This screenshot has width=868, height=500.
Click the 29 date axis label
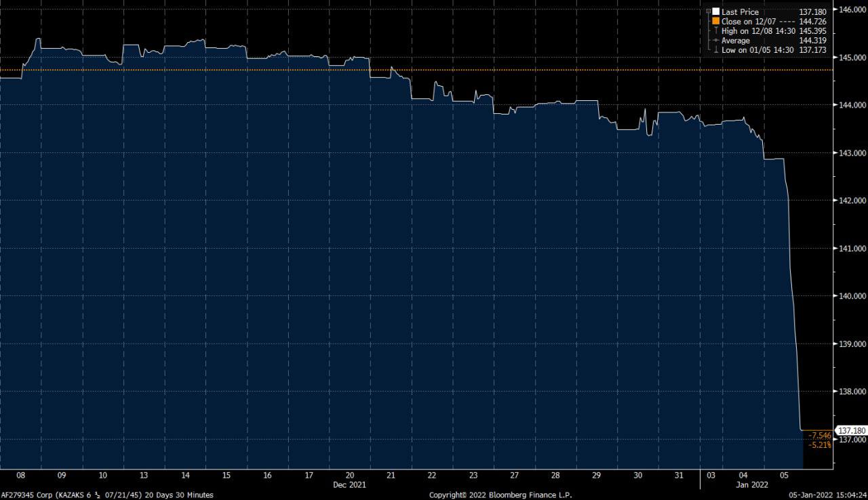point(597,476)
